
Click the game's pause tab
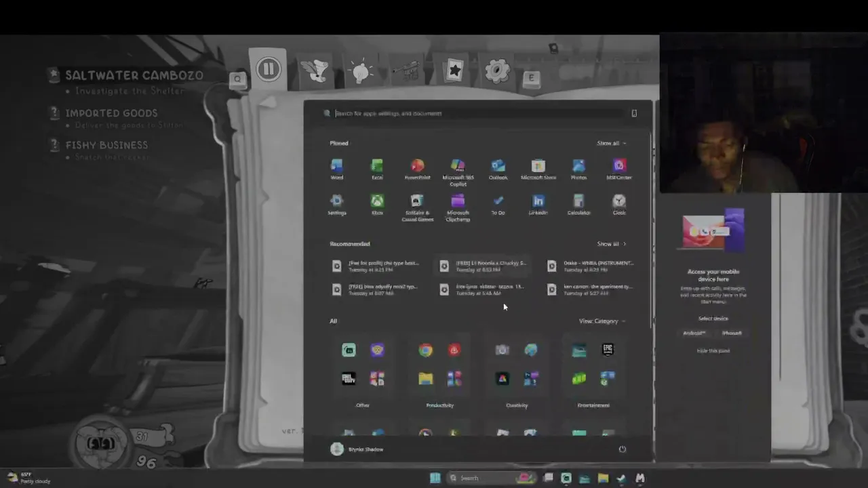[269, 68]
